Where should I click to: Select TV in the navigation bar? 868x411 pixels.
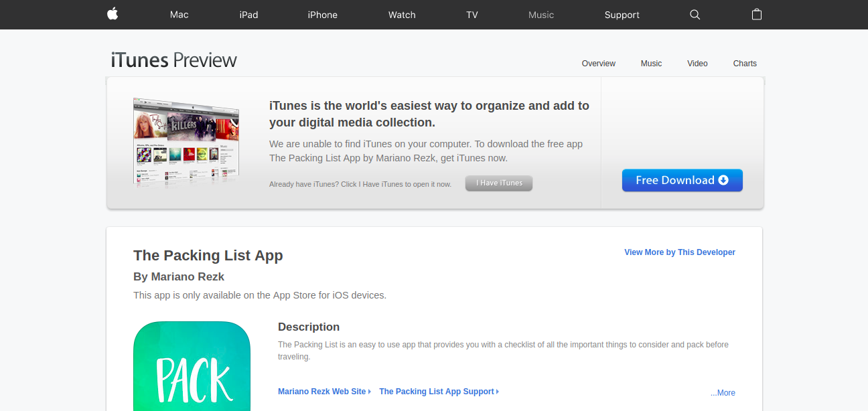point(472,15)
